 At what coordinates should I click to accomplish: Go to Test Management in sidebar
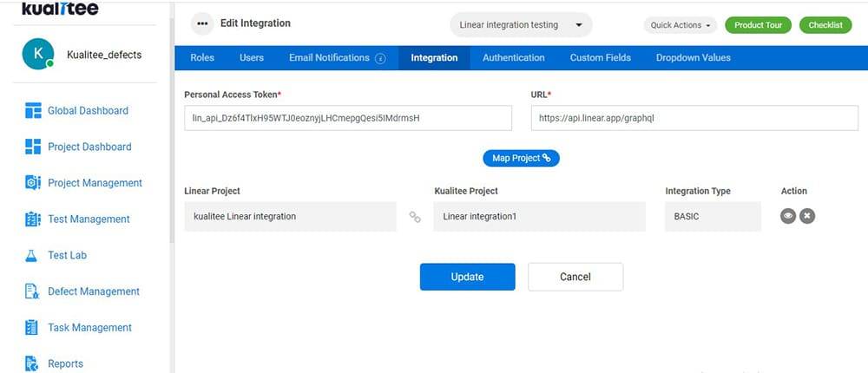tap(89, 219)
